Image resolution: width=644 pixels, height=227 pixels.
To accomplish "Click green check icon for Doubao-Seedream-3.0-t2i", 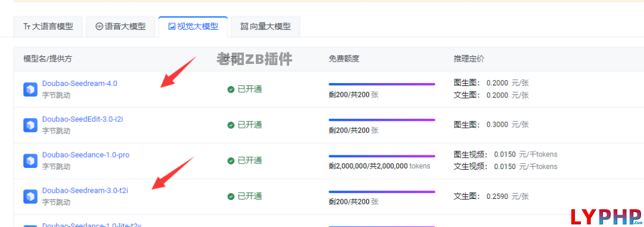I will (231, 197).
